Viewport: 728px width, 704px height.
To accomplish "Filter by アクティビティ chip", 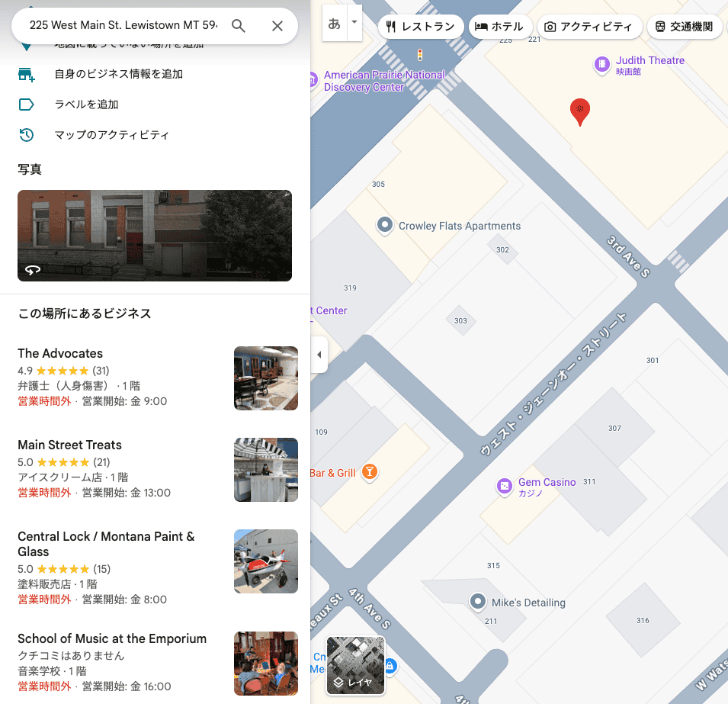I will (x=590, y=27).
